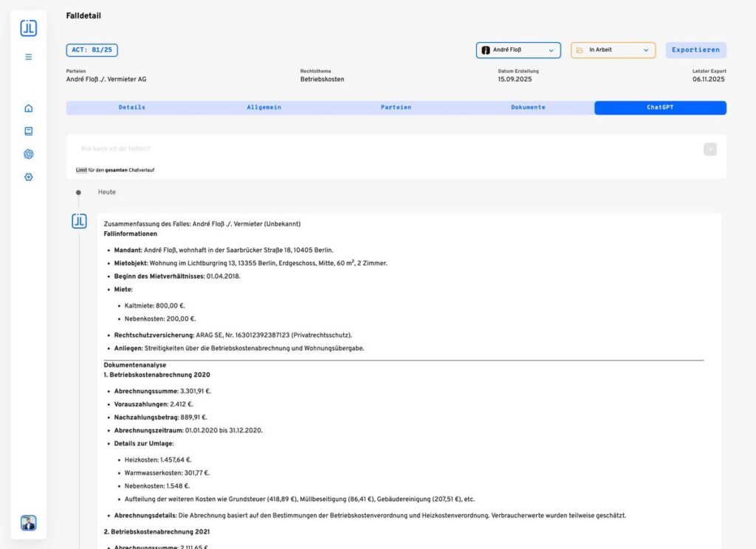Focus the 'Wie kann ich dir helfen?' input

point(384,149)
